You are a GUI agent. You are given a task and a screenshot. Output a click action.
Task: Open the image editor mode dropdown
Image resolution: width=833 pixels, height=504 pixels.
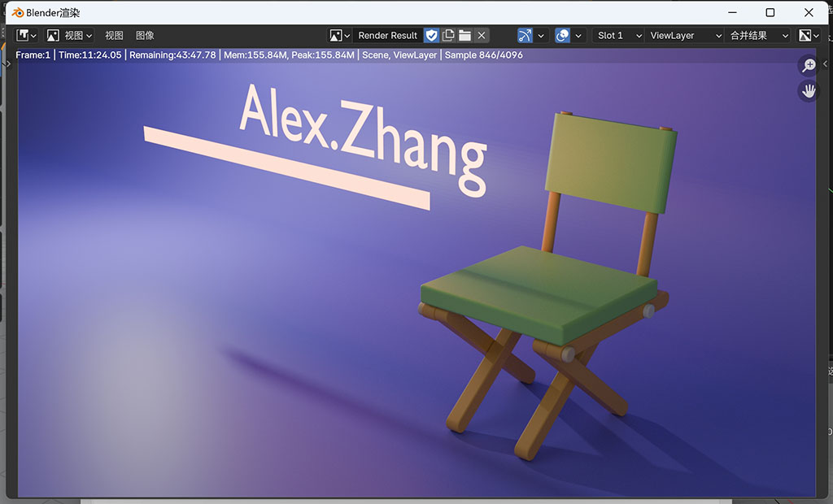[x=69, y=36]
